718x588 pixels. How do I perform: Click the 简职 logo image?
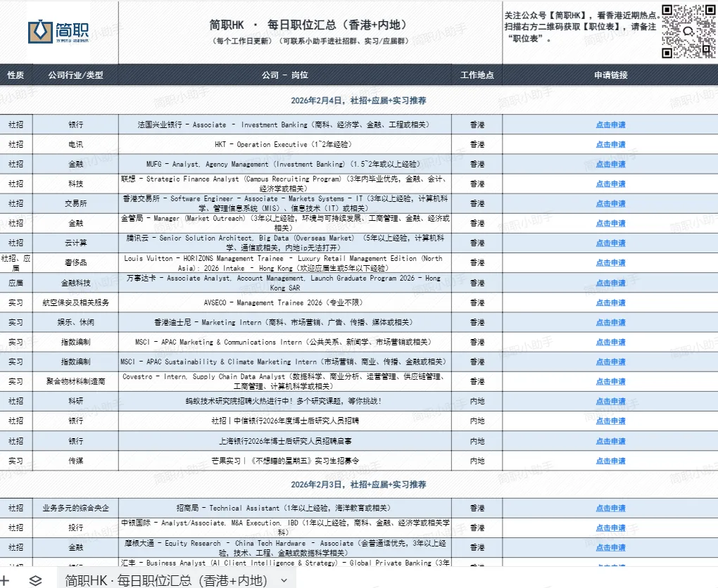[58, 32]
